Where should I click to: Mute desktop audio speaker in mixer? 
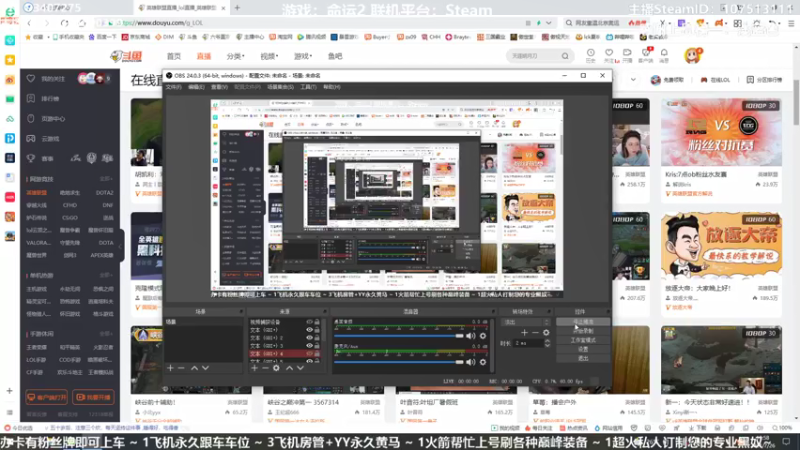(470, 336)
